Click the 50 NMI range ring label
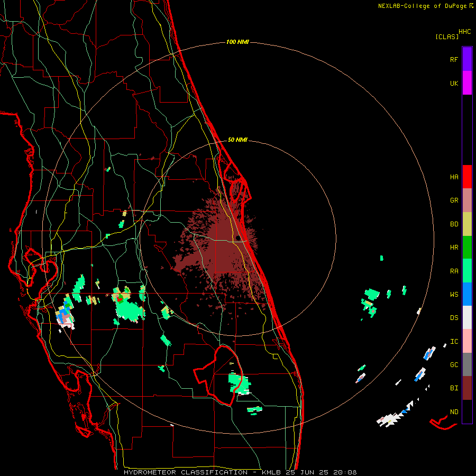Image resolution: width=476 pixels, height=476 pixels. [x=237, y=140]
